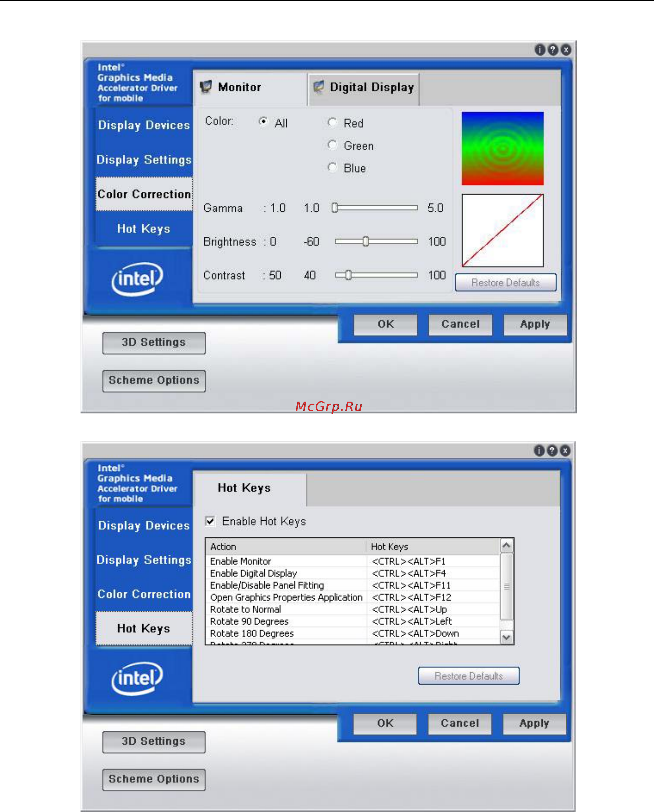Screen dimensions: 654x812
Task: Click the Digital Display tab's icon
Action: (x=319, y=87)
